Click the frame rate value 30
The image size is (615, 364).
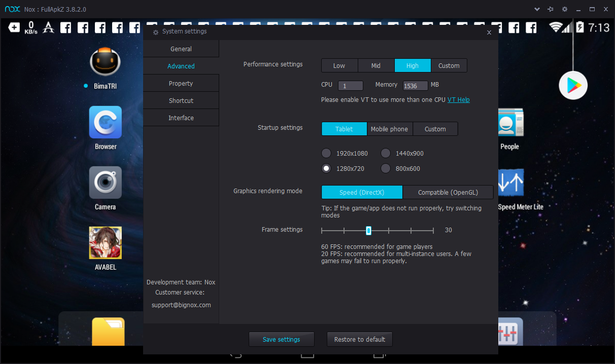(x=449, y=230)
